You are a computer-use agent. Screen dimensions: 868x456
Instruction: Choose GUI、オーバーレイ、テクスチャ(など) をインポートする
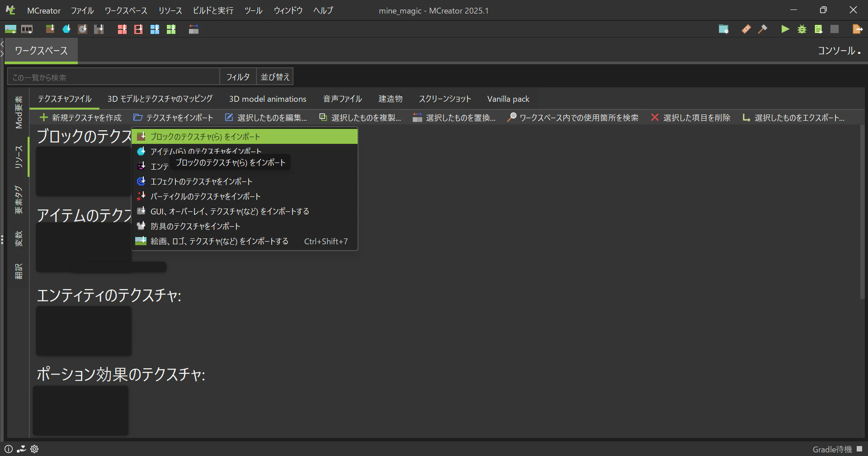tap(245, 211)
